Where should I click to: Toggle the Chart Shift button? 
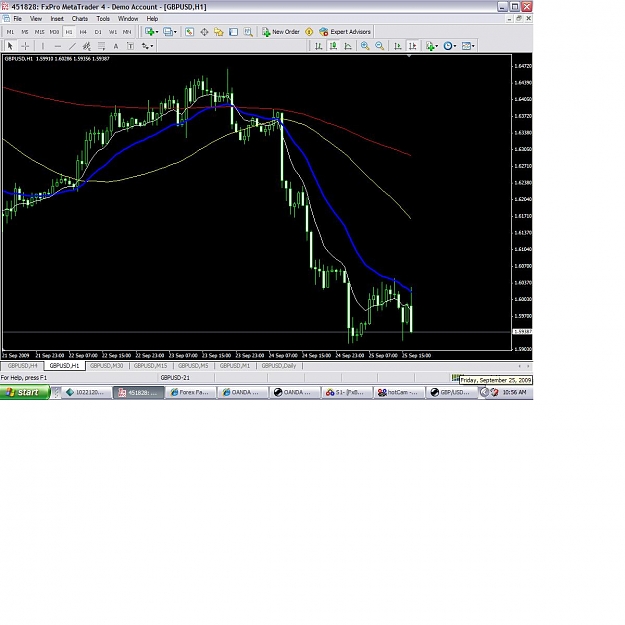coord(413,46)
